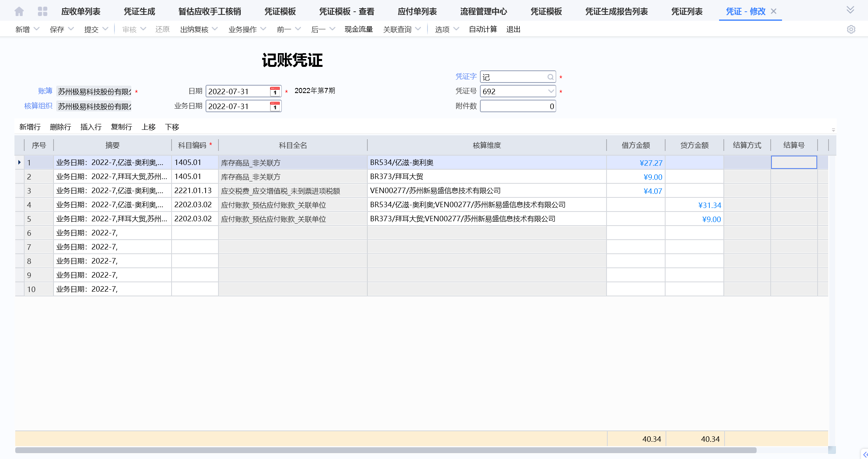Switch to 凭证列表 tab
This screenshot has height=459, width=868.
click(x=687, y=11)
